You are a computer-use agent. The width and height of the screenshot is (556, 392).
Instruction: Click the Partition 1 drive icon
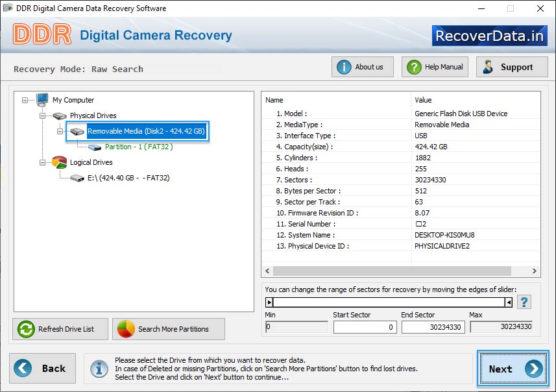tap(95, 147)
